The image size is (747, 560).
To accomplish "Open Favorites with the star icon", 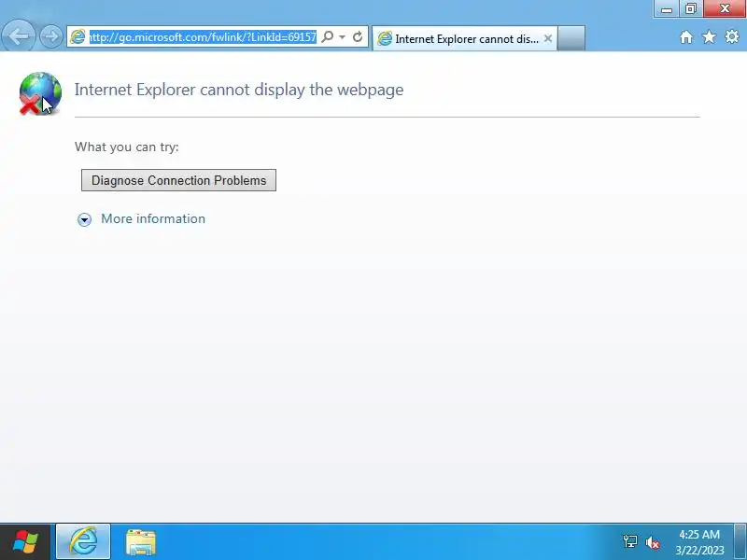I will click(709, 36).
